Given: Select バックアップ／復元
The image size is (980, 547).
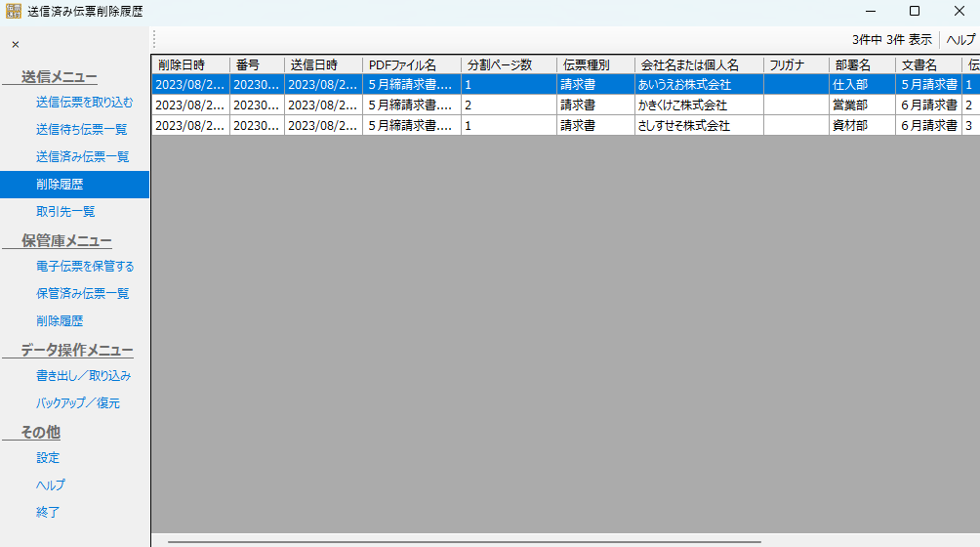Looking at the screenshot, I should point(78,402).
